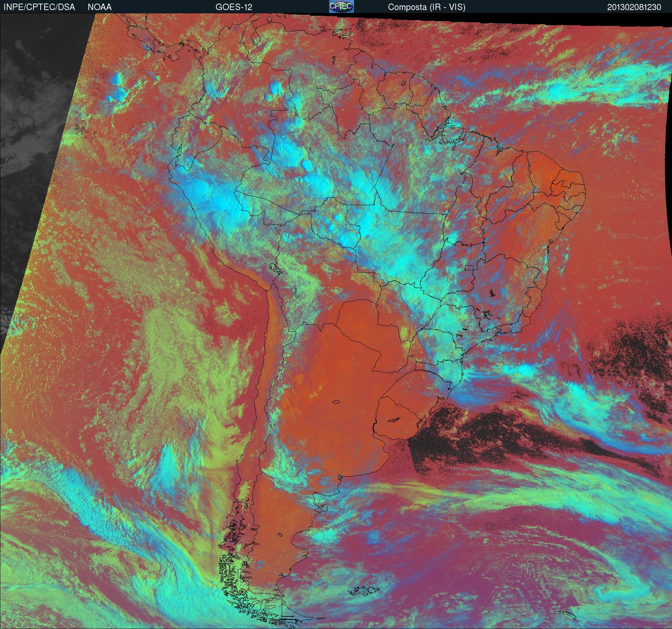
Task: Click the GOES-12 satellite label
Action: tap(234, 7)
